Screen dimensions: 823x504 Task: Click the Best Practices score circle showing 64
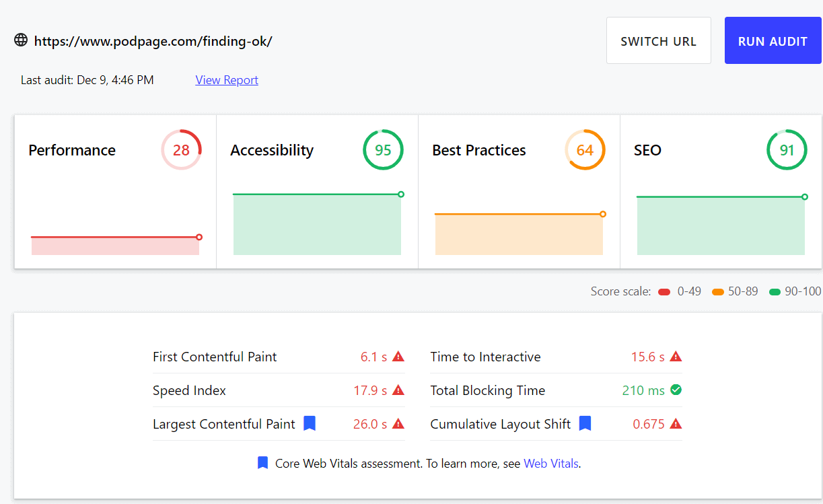click(585, 149)
